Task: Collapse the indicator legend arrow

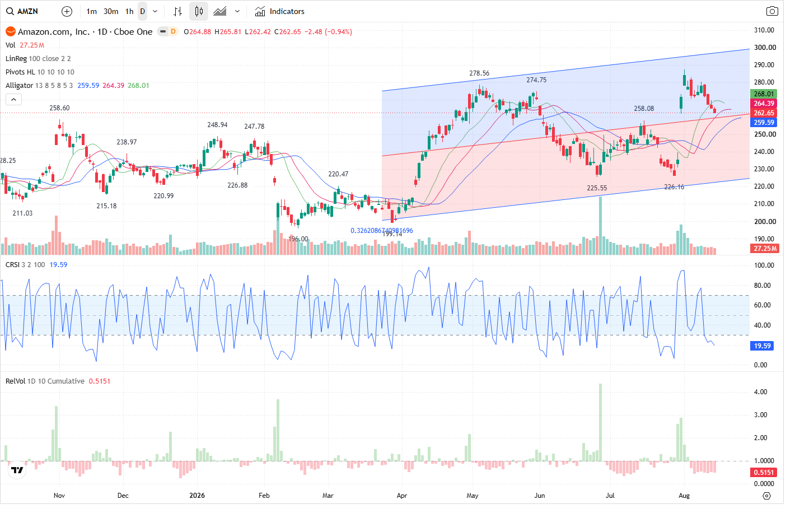Action: coord(13,99)
